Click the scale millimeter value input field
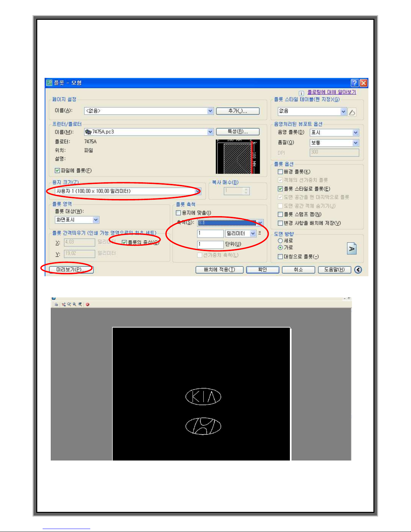 (210, 233)
